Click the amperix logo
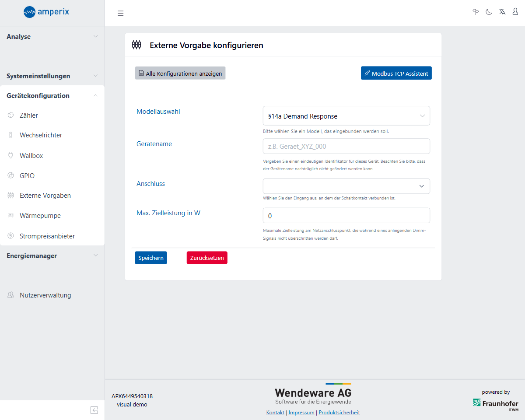 [46, 12]
